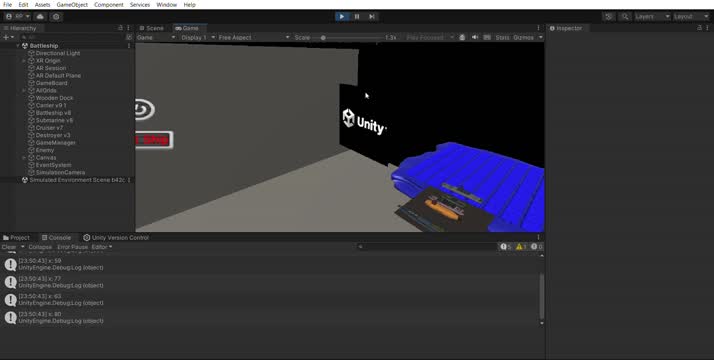
Task: Click the Pause button in toolbar
Action: tap(357, 16)
